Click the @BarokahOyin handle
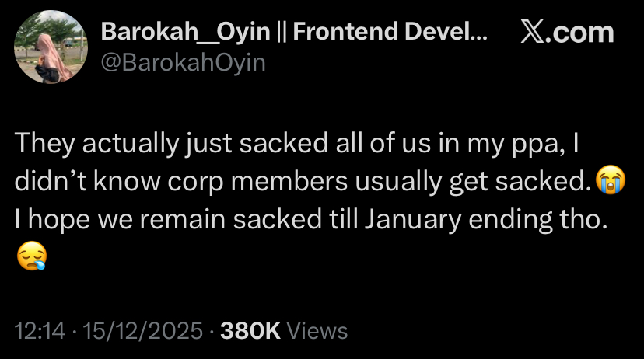Viewport: 644px width, 359px height. (184, 62)
